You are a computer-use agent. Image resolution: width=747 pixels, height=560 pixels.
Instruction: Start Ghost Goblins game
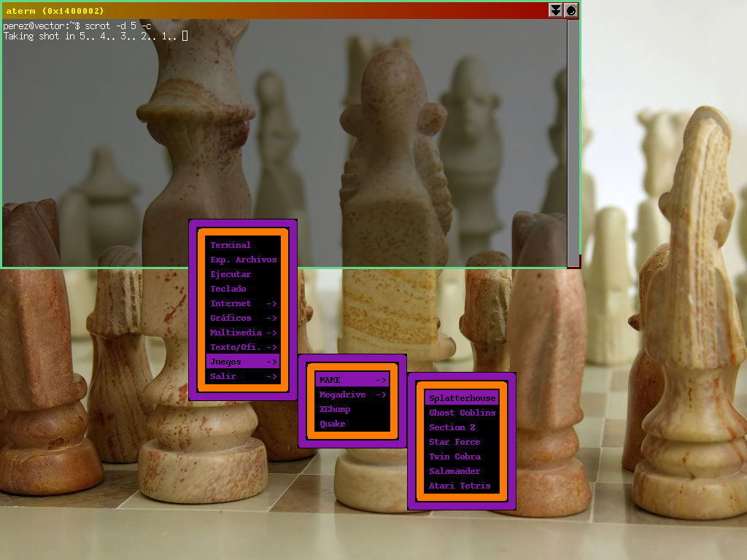tap(462, 413)
